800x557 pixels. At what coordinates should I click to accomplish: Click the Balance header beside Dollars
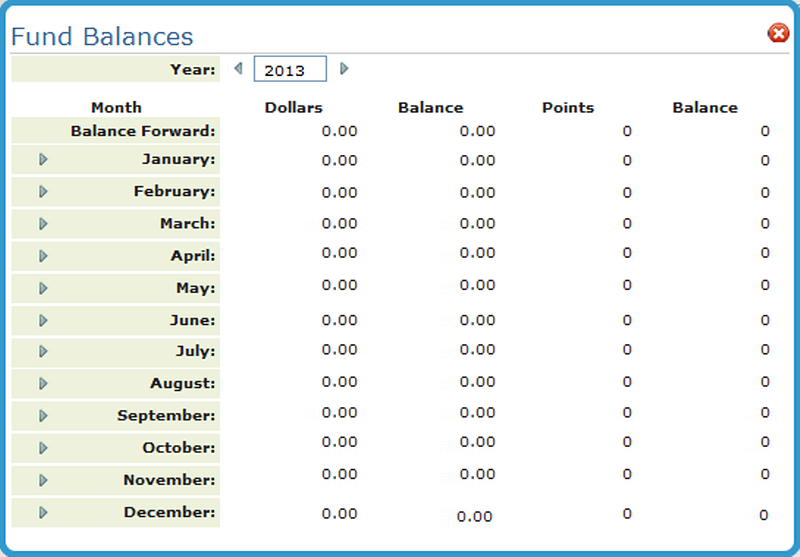coord(431,108)
